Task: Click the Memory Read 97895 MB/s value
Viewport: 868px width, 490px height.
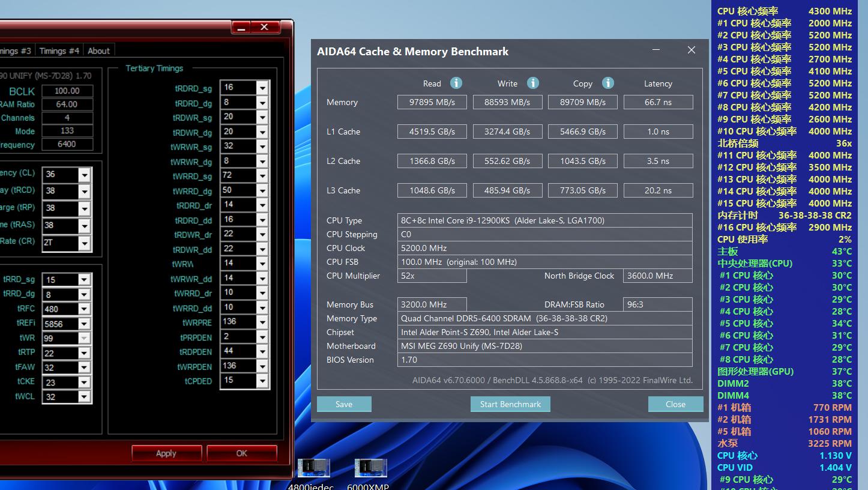Action: point(432,102)
